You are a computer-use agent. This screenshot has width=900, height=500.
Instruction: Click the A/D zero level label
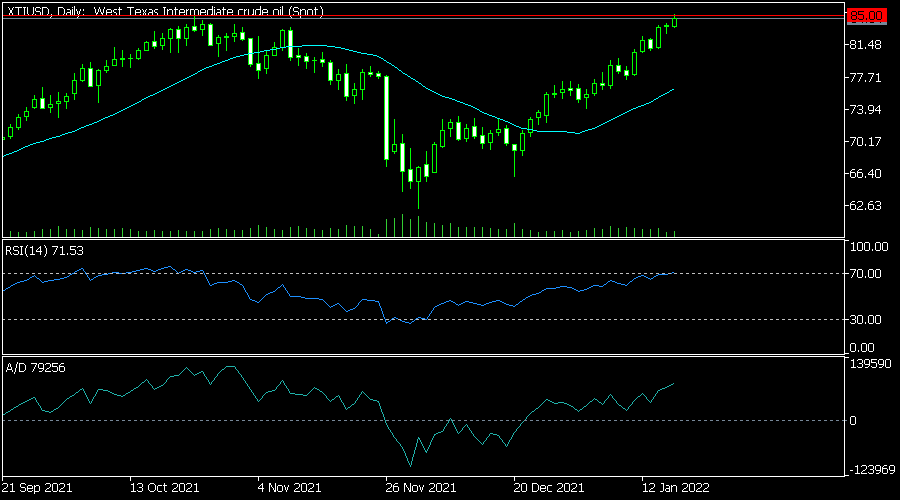[853, 421]
